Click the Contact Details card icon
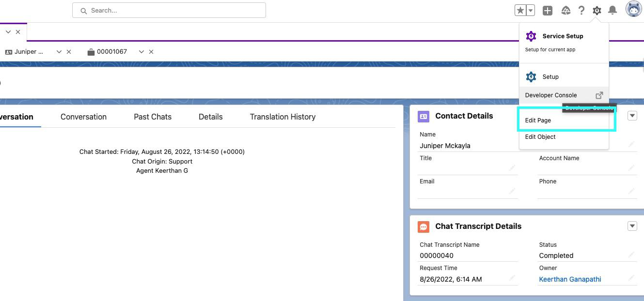644x301 pixels. coord(424,116)
